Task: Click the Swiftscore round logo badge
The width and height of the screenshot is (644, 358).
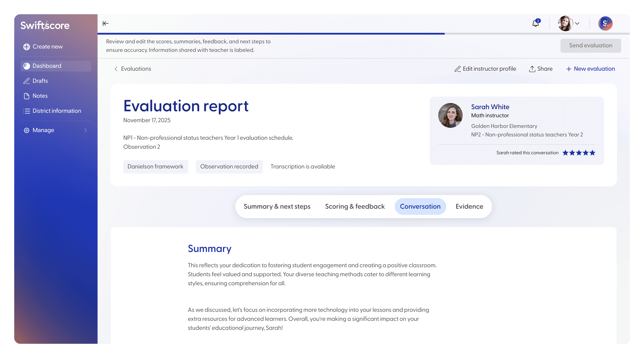Action: pos(605,23)
